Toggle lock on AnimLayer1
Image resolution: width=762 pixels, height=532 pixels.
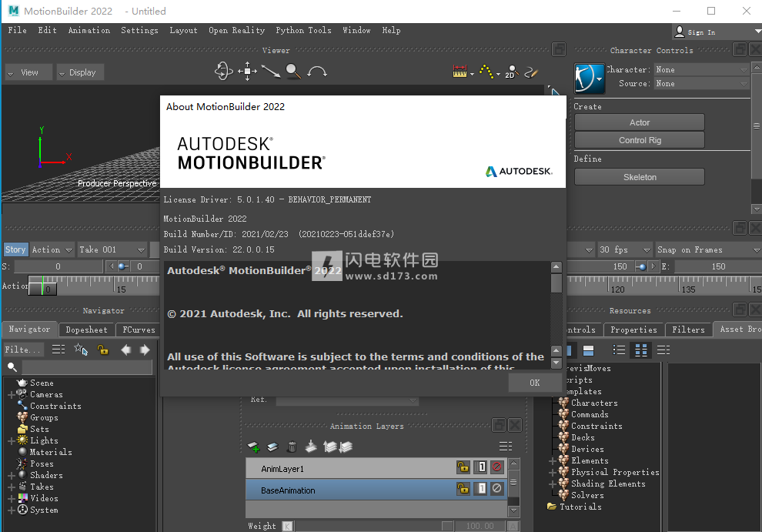click(463, 467)
